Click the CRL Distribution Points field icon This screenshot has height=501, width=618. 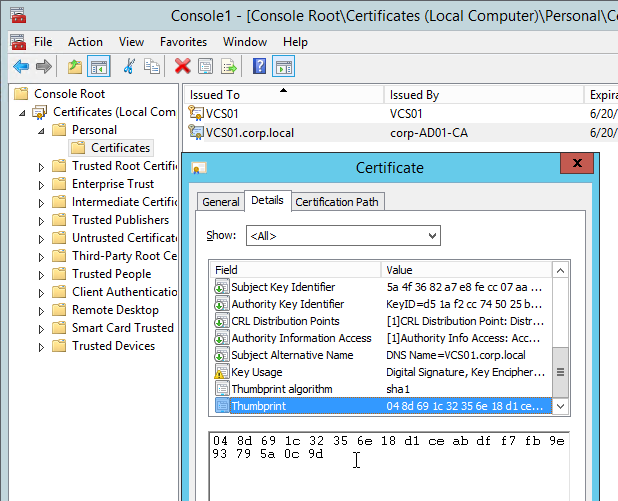(222, 320)
